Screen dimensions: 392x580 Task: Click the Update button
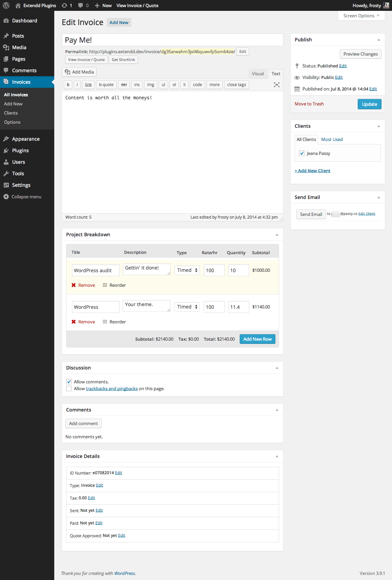pos(370,104)
